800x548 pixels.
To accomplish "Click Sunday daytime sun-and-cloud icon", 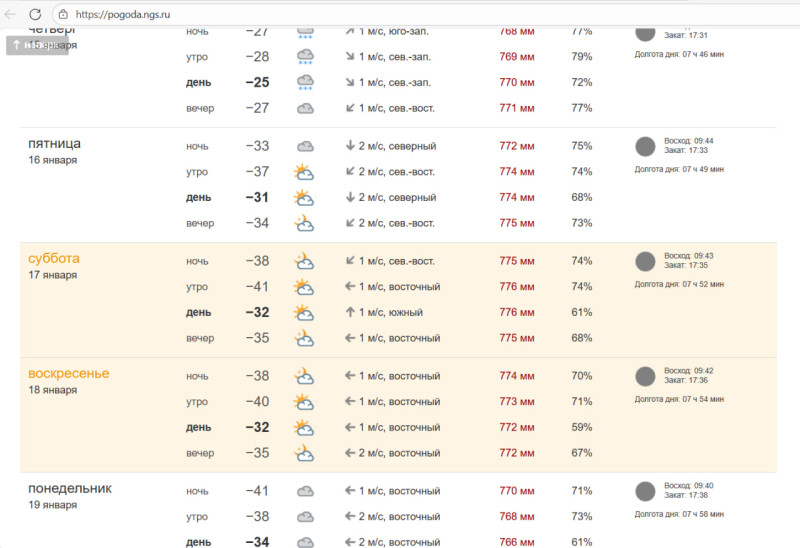I will tap(304, 428).
